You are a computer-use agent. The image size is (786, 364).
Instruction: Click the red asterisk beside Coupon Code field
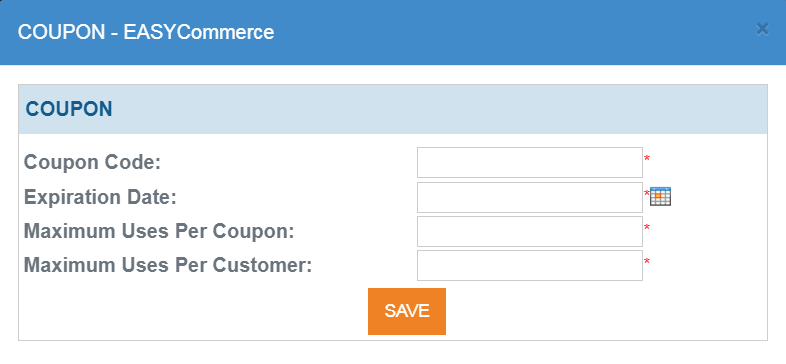647,159
